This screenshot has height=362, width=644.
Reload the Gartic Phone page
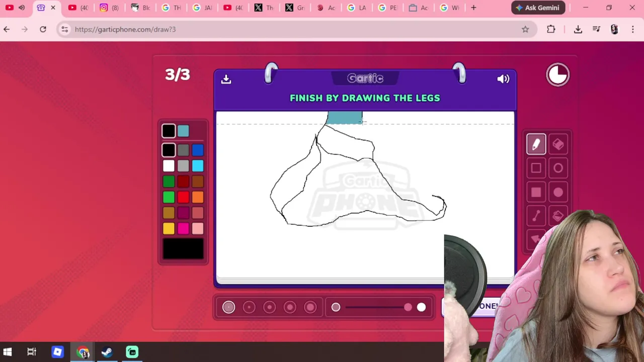[x=43, y=29]
